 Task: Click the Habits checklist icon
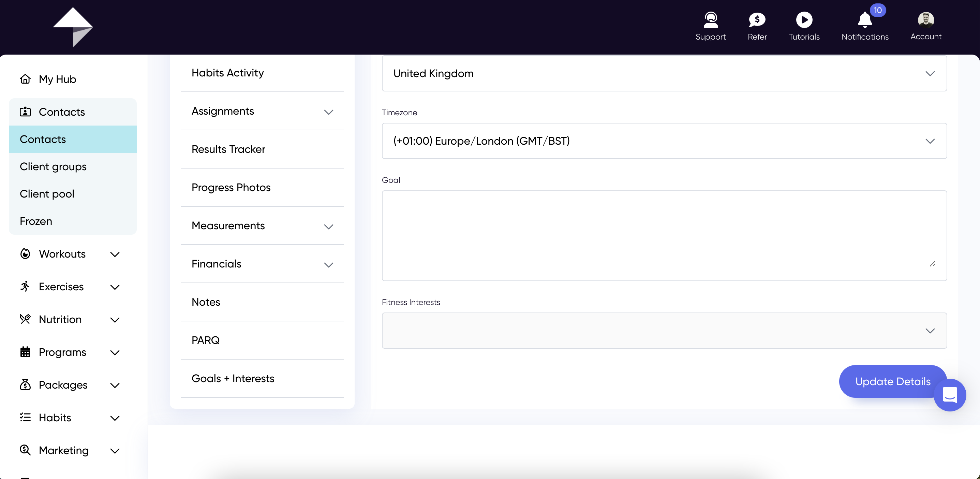25,417
